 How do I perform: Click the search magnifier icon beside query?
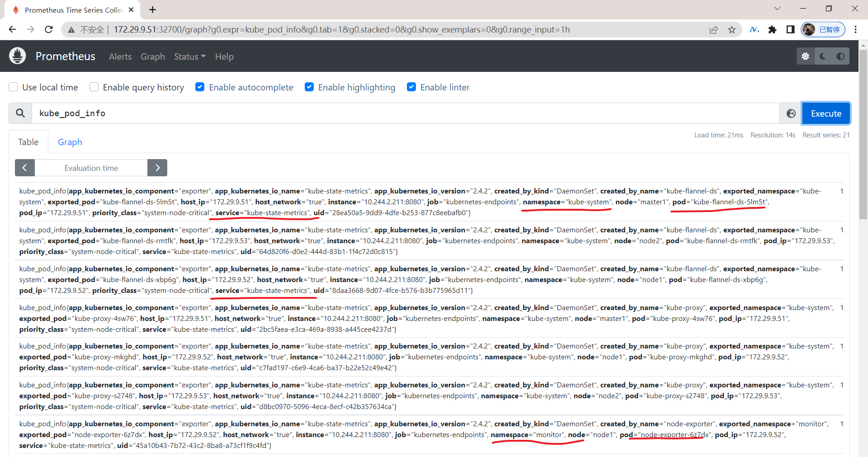click(20, 113)
